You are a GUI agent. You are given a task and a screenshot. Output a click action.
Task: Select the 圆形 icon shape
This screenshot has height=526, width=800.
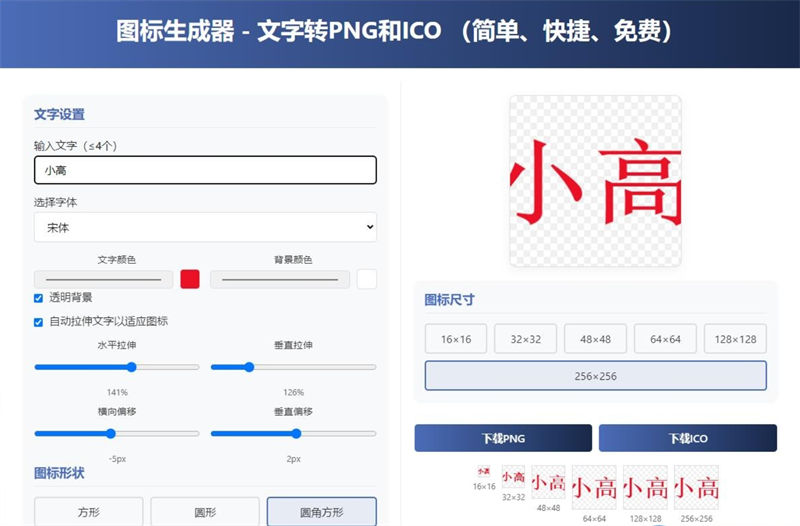(205, 512)
